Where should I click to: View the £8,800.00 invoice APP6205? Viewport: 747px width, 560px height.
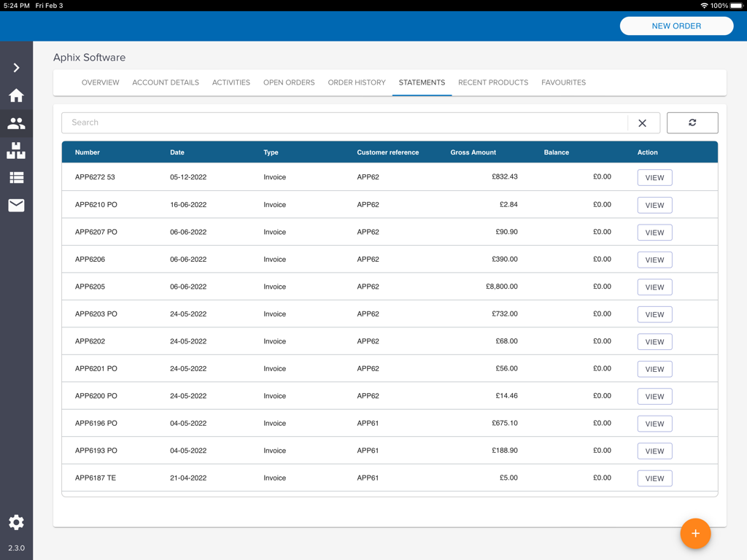[654, 287]
